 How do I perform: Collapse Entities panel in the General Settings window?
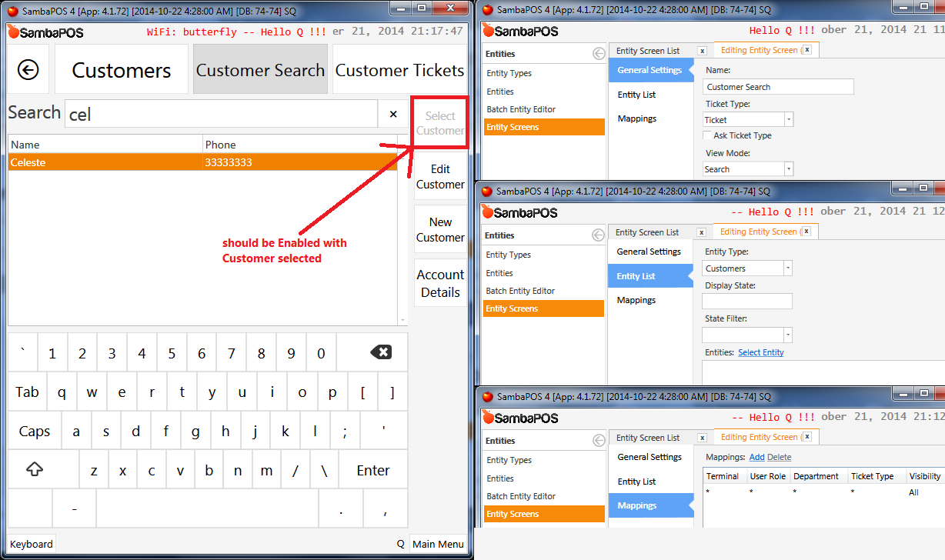(x=599, y=54)
